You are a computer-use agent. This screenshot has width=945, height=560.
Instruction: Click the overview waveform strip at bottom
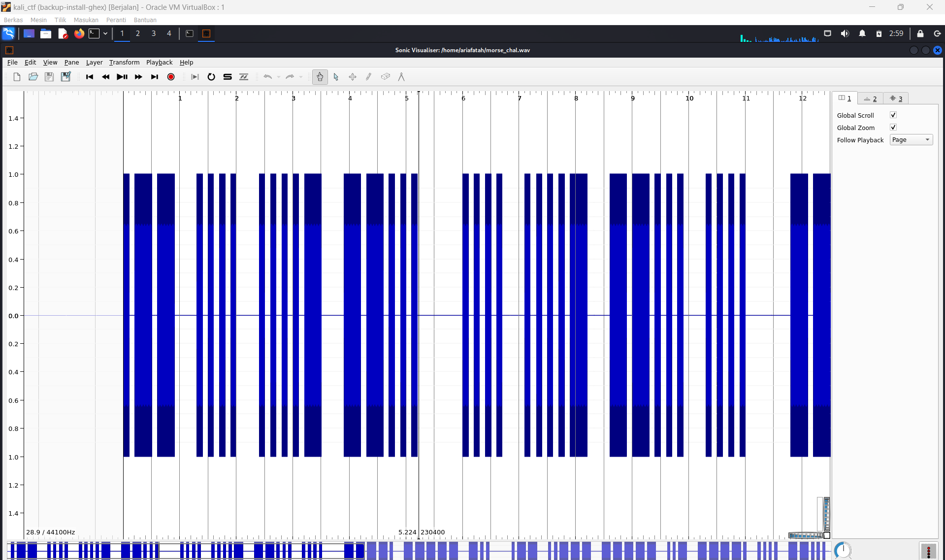(x=419, y=550)
